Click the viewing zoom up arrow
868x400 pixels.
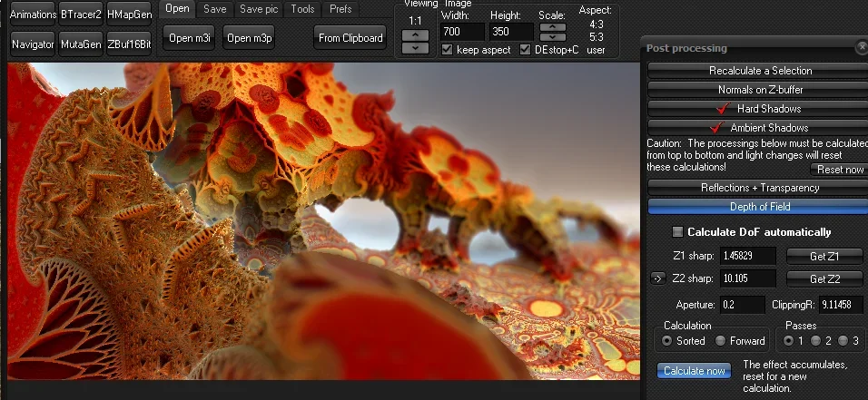pos(415,34)
